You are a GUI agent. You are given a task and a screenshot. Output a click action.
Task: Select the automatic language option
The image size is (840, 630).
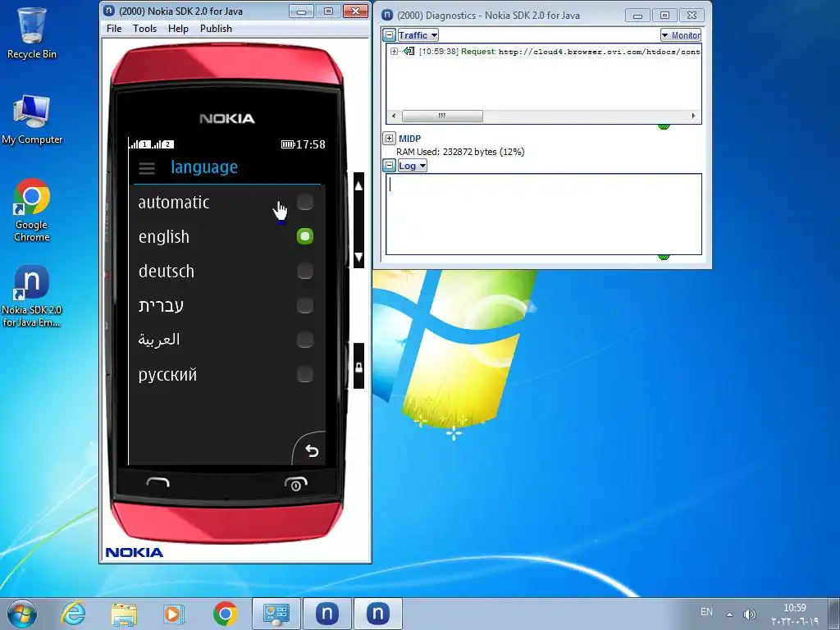tap(226, 202)
